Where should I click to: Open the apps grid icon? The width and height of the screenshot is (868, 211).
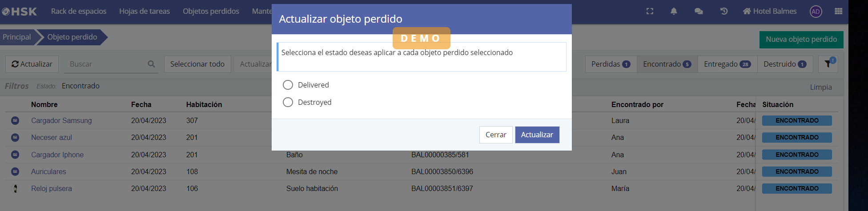pyautogui.click(x=838, y=12)
